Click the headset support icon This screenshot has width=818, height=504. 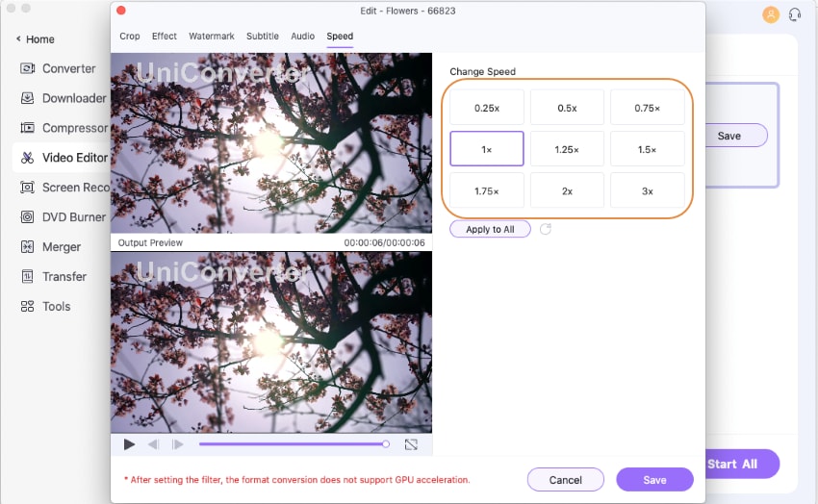[x=795, y=14]
